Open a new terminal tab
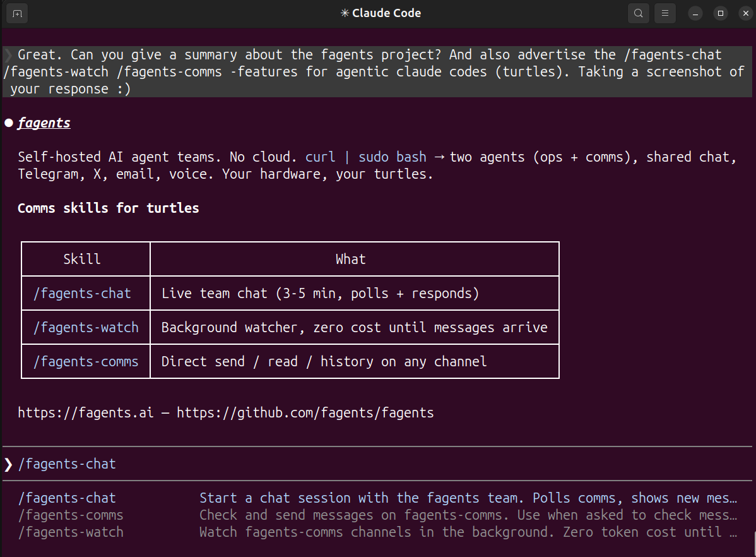Screen dimensions: 756x557 point(16,13)
